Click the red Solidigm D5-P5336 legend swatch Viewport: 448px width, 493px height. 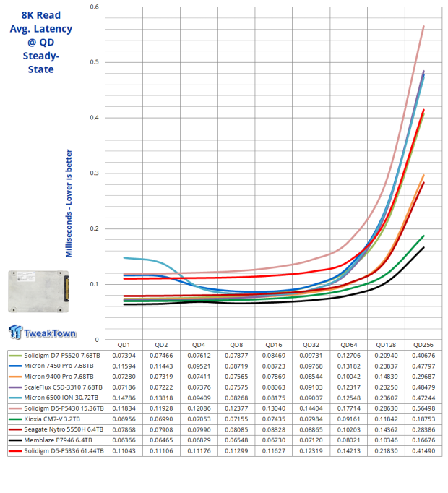(x=15, y=451)
